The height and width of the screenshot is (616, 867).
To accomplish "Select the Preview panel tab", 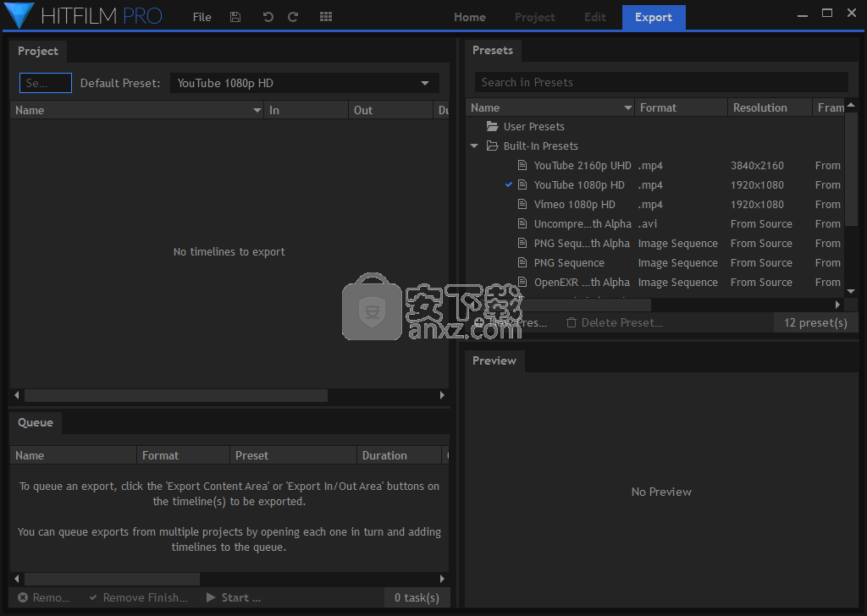I will [494, 360].
